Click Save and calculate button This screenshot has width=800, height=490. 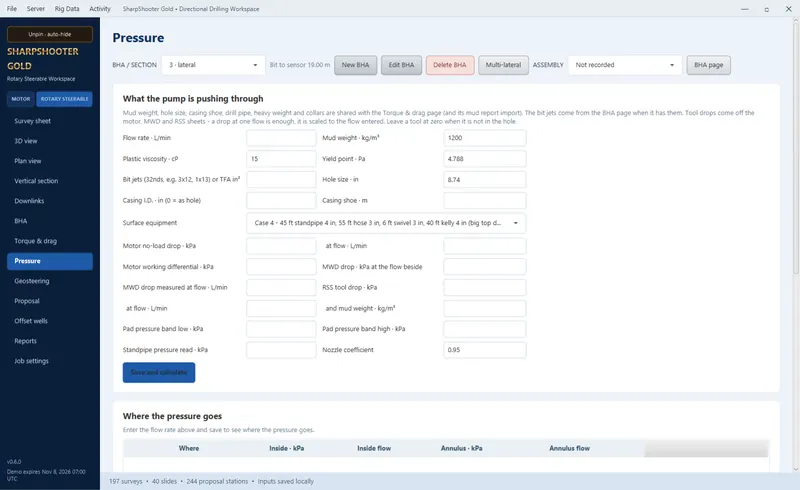159,373
